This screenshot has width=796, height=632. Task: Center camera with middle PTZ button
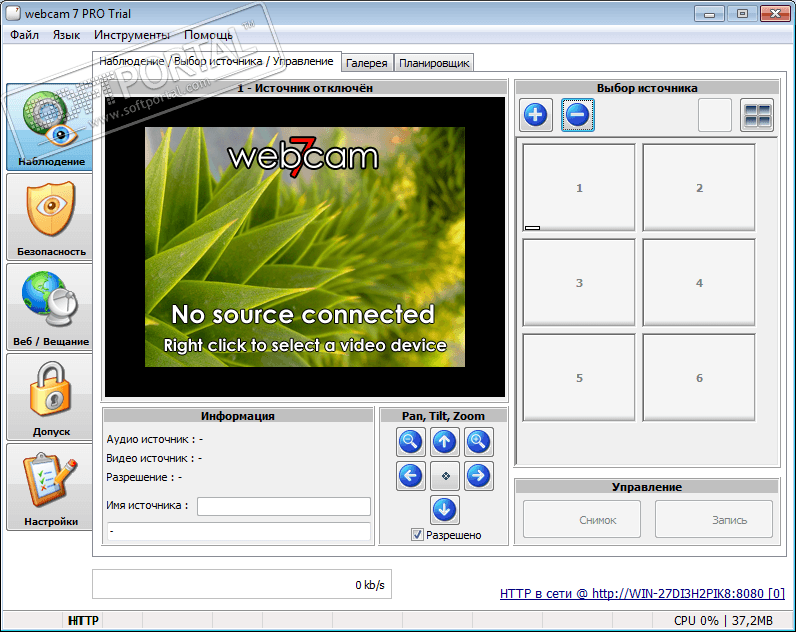click(445, 476)
